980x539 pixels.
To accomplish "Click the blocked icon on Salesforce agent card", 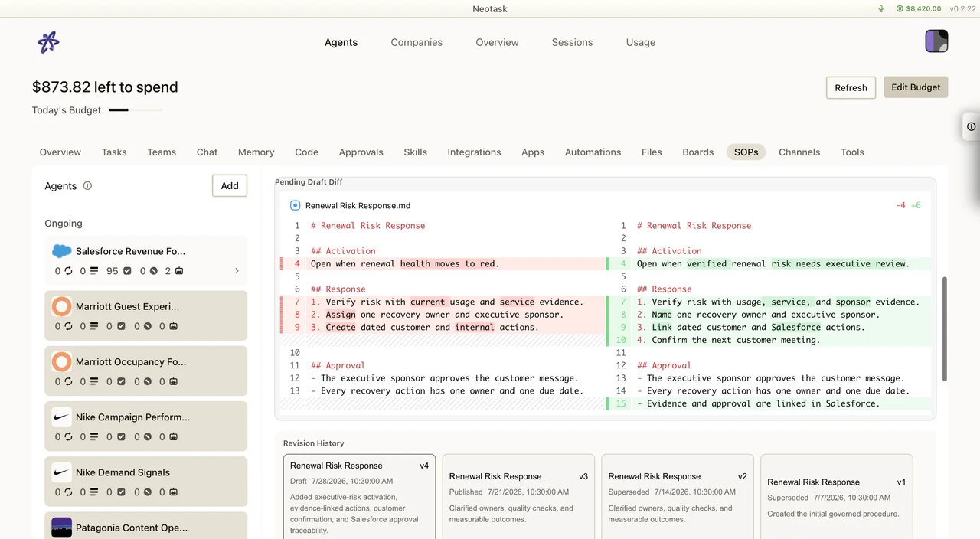I will 153,271.
